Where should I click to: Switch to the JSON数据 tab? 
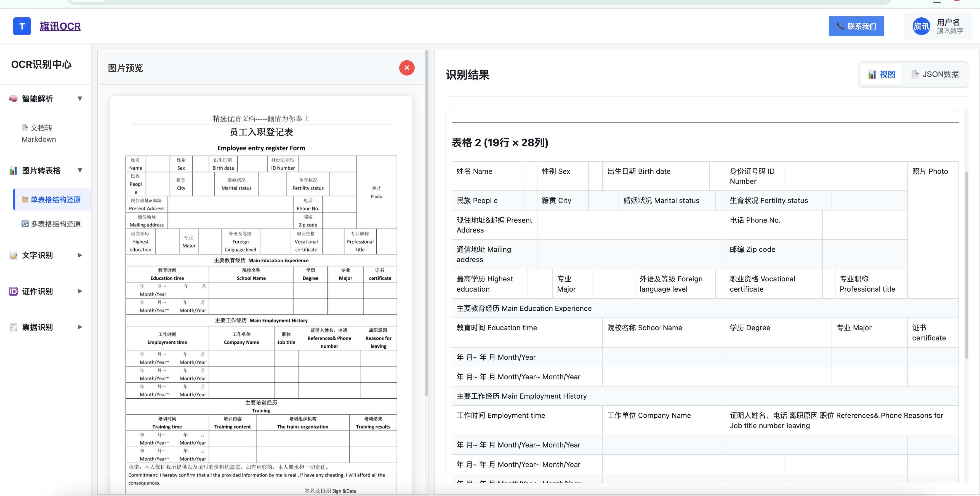[x=935, y=74]
